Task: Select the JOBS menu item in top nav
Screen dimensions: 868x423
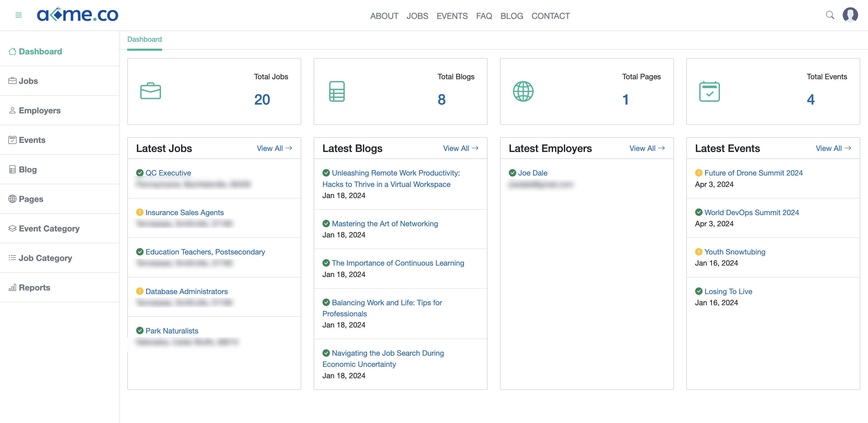Action: [x=417, y=16]
